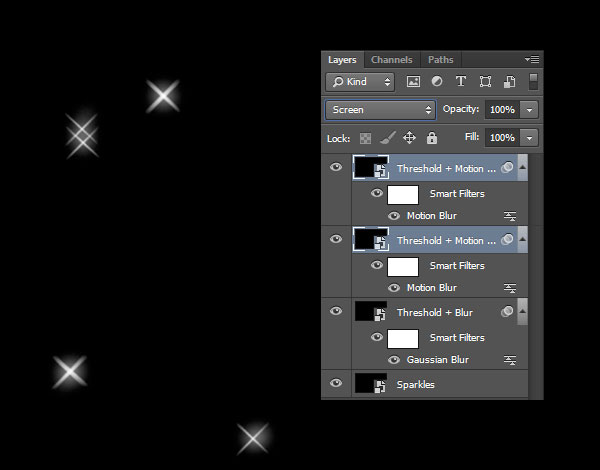Open the Fill slider dropdown arrow
The height and width of the screenshot is (470, 600).
[x=529, y=138]
